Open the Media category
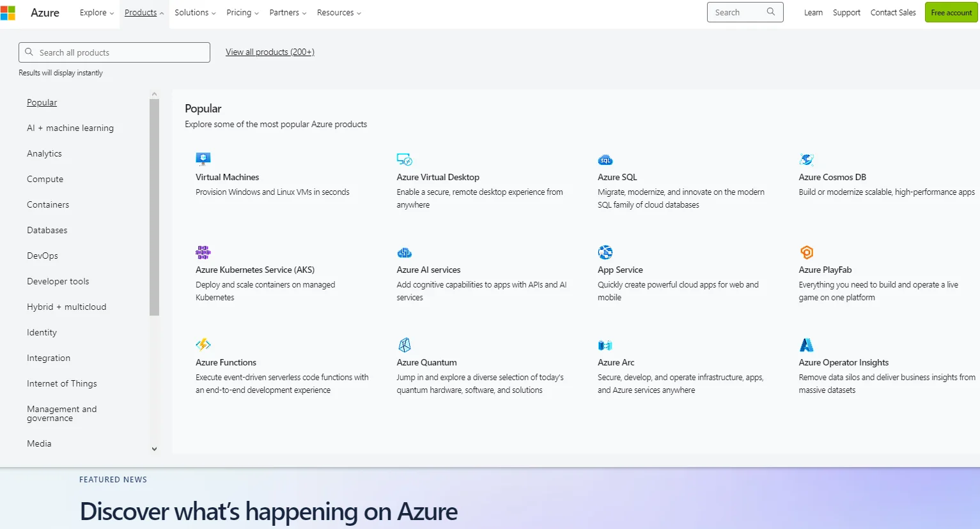Screen dimensions: 980x529 click(39, 443)
